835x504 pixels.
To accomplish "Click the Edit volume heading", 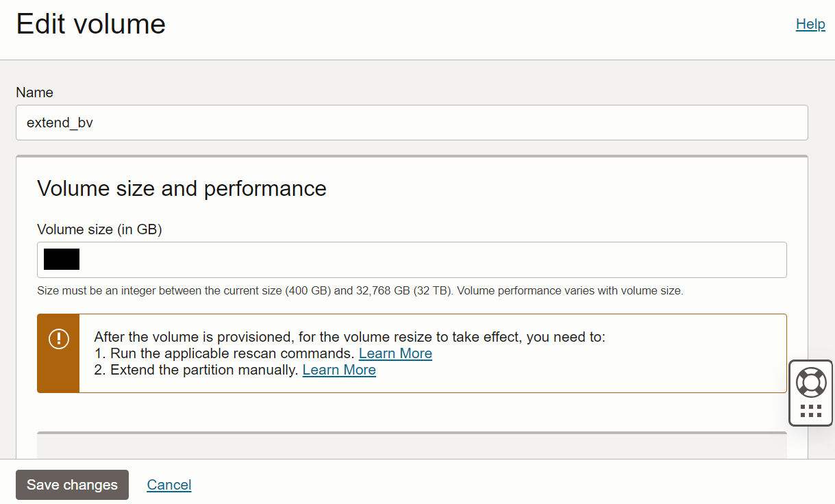I will coord(91,24).
